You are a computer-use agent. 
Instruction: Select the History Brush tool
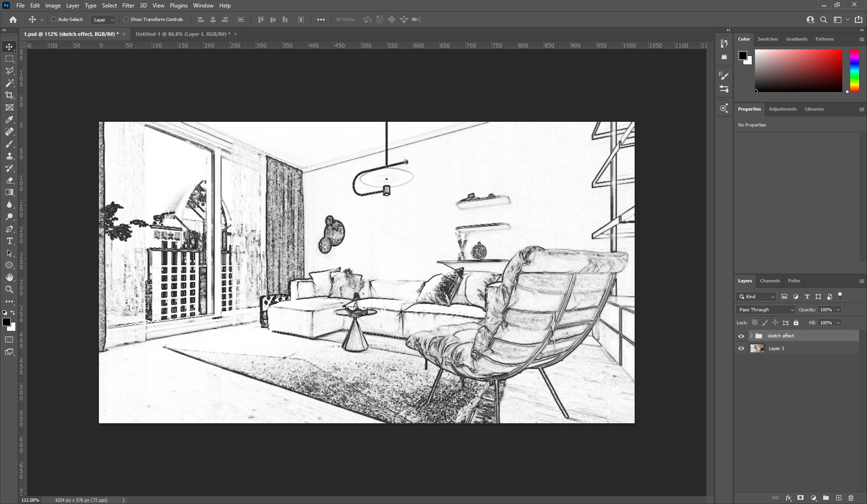pyautogui.click(x=9, y=168)
